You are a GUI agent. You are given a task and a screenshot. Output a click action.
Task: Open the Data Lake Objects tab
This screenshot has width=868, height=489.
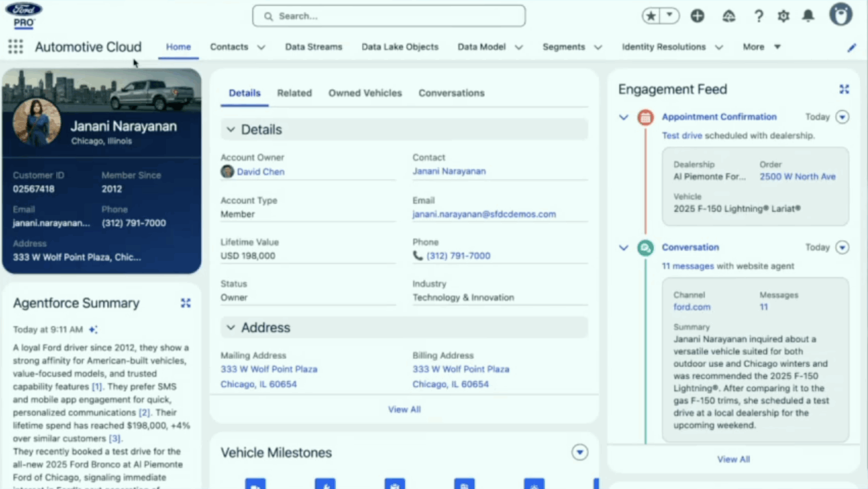pos(400,47)
